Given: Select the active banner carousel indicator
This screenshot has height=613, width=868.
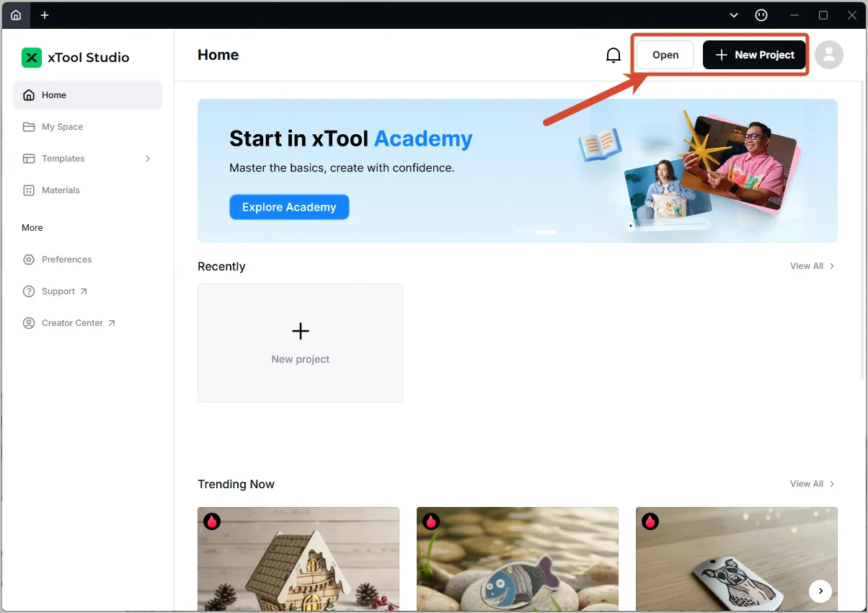Looking at the screenshot, I should [546, 232].
